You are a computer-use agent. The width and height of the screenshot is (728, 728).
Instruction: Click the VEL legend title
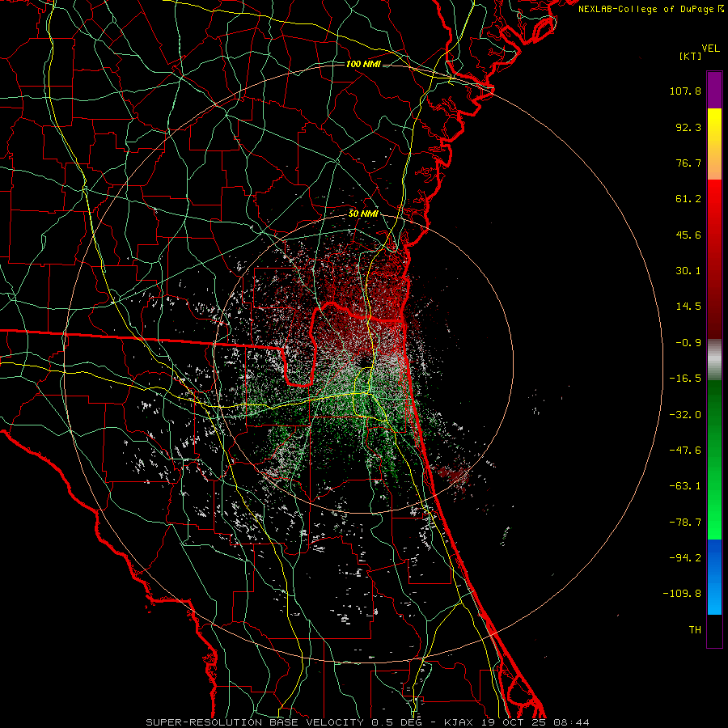711,49
